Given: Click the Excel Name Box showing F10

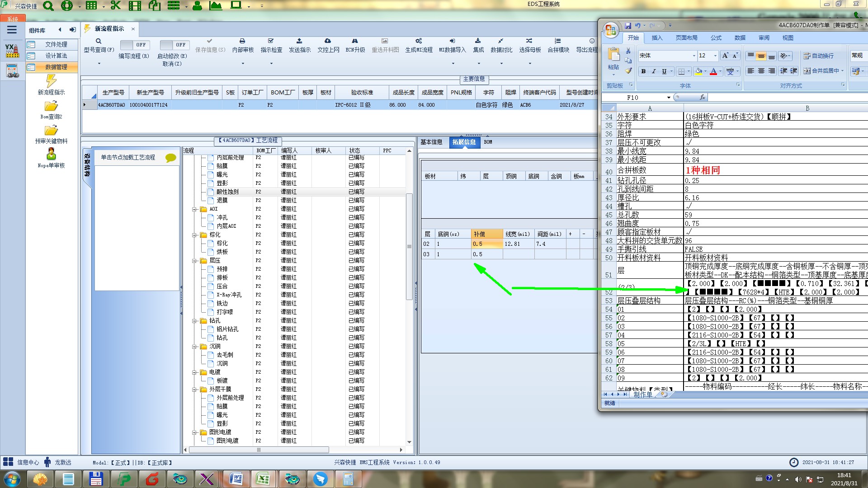Looking at the screenshot, I should 633,98.
